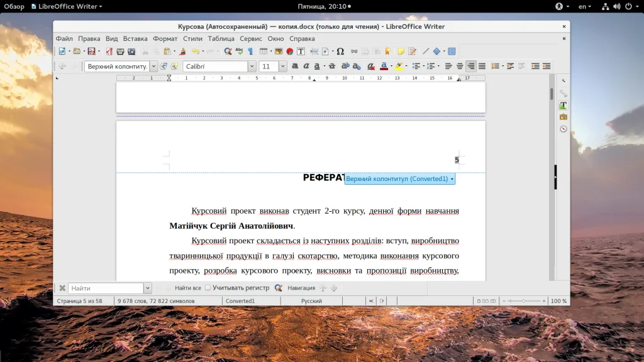Expand the 'Верхний колонтитул (Converted1)' header dropdown
The image size is (644, 362).
point(452,179)
